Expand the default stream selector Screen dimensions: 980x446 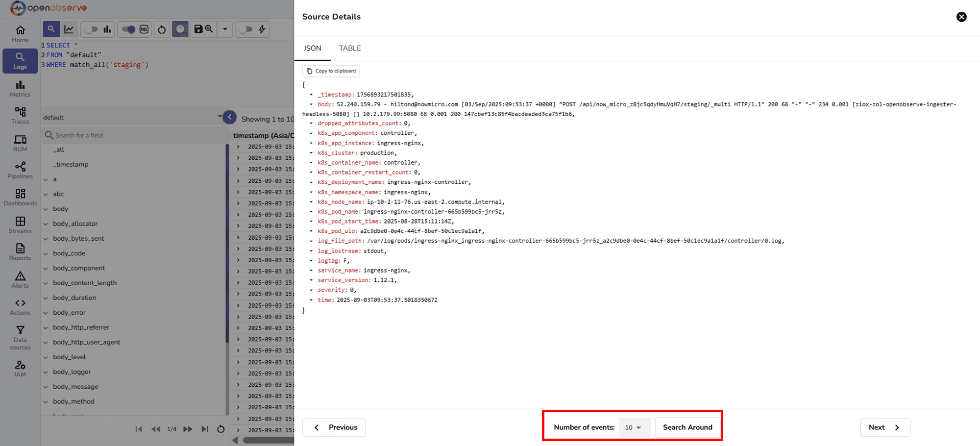pos(220,117)
